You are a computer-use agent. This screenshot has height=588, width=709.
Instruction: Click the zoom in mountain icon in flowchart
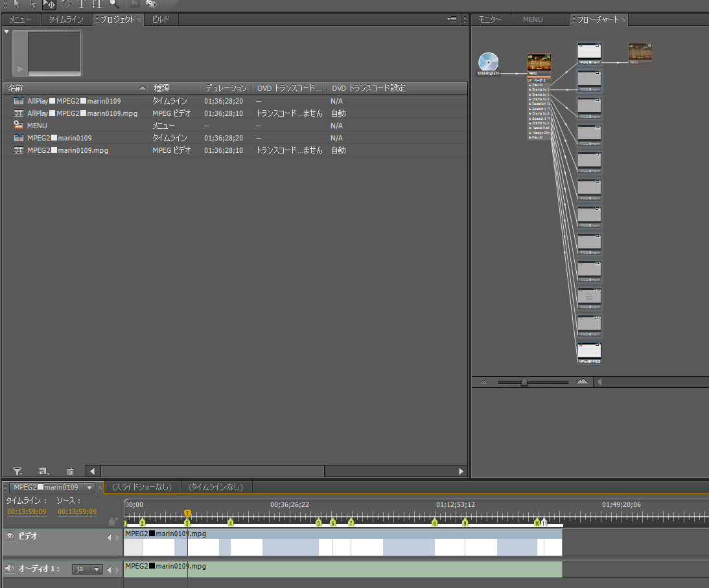click(x=582, y=382)
